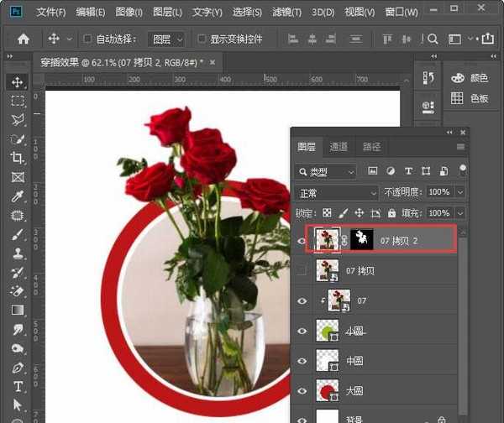Enable the 显示变换控件 checkbox

click(202, 39)
